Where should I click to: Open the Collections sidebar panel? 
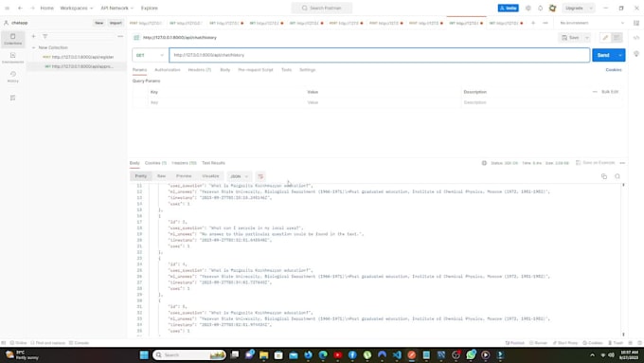click(12, 39)
